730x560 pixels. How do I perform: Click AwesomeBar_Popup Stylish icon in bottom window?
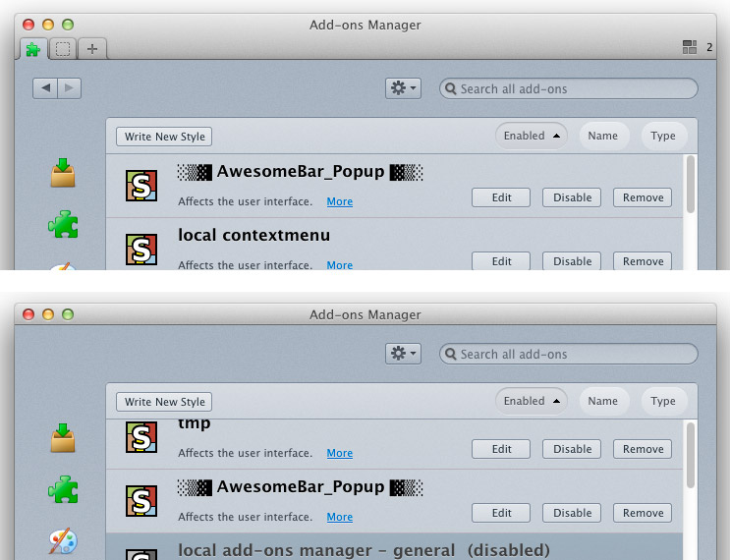tap(141, 501)
